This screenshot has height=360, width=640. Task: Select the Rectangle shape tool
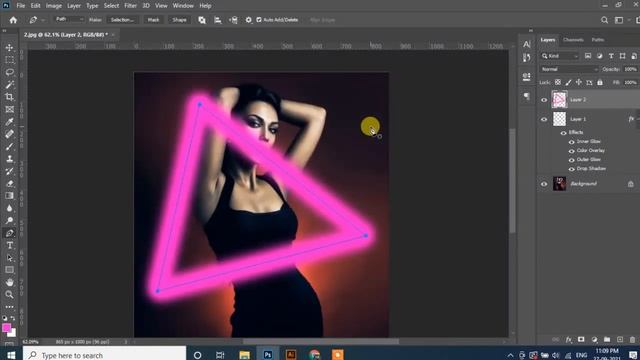click(9, 270)
